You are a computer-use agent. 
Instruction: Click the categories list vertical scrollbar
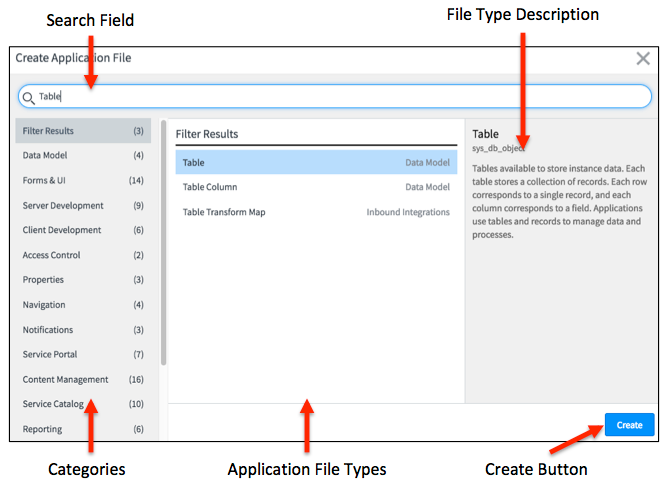coord(163,243)
